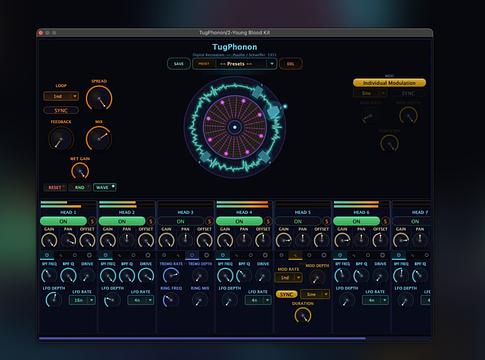Screen dimensions: 485x360
Task: Open the last effect icon tab in Head 2
Action: pyautogui.click(x=148, y=255)
